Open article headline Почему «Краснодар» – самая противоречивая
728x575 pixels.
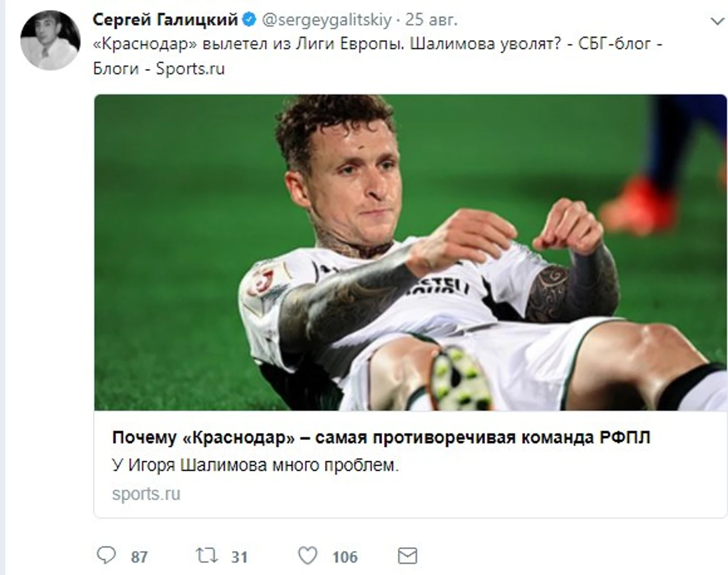tap(381, 437)
